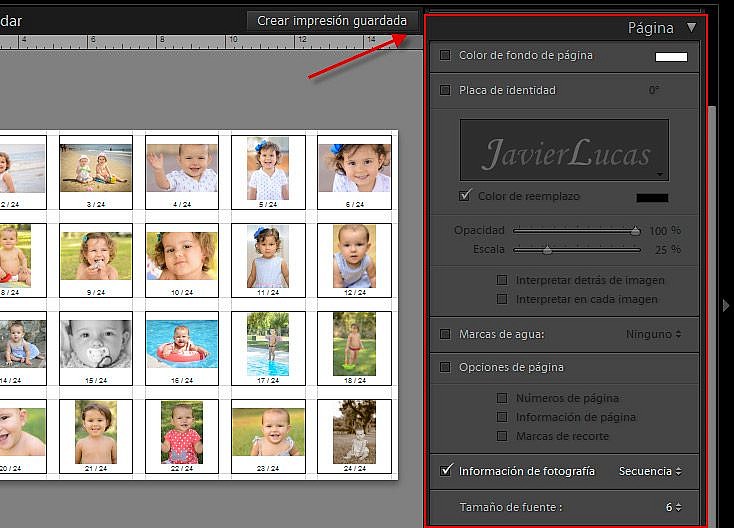Screen dimensions: 734x528
Task: Enable Marcas de recorte checkbox
Action: click(502, 436)
